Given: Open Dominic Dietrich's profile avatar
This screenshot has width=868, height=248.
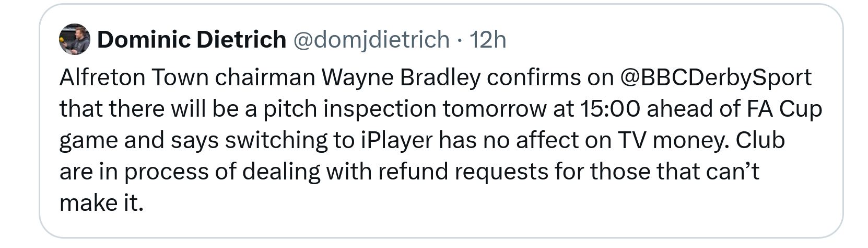Looking at the screenshot, I should click(75, 39).
